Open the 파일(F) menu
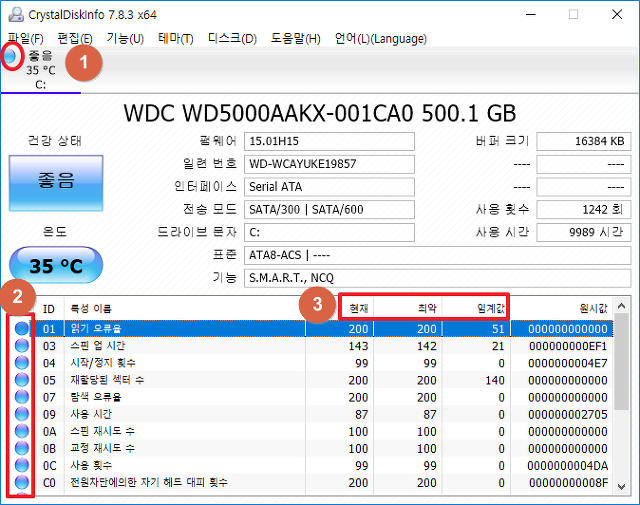 pyautogui.click(x=25, y=39)
